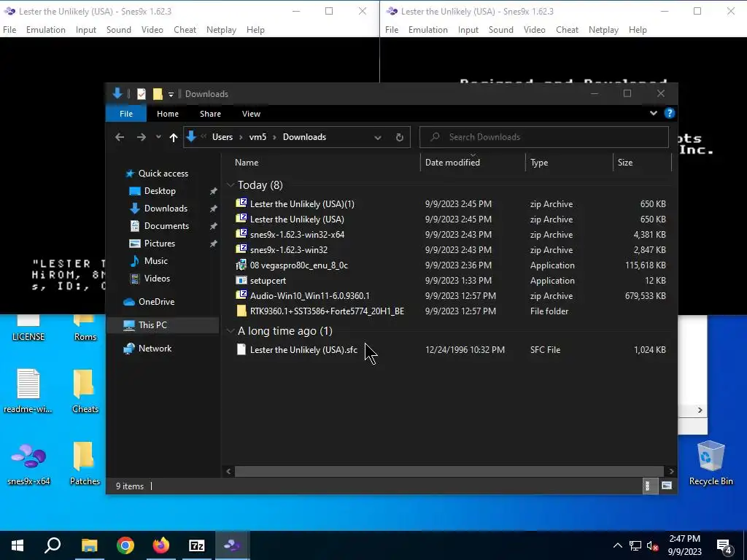Refresh the Downloads folder view
Viewport: 747px width, 560px height.
click(x=400, y=138)
